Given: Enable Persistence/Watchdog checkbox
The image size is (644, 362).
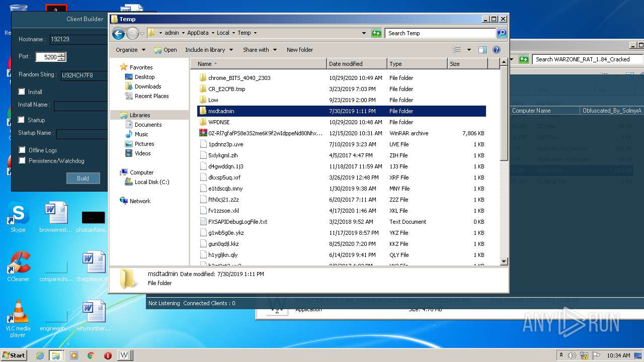Looking at the screenshot, I should click(22, 160).
